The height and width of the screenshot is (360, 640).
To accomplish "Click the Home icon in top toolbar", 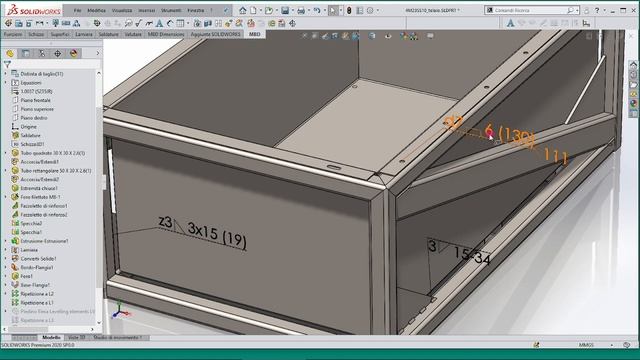I will 242,11.
